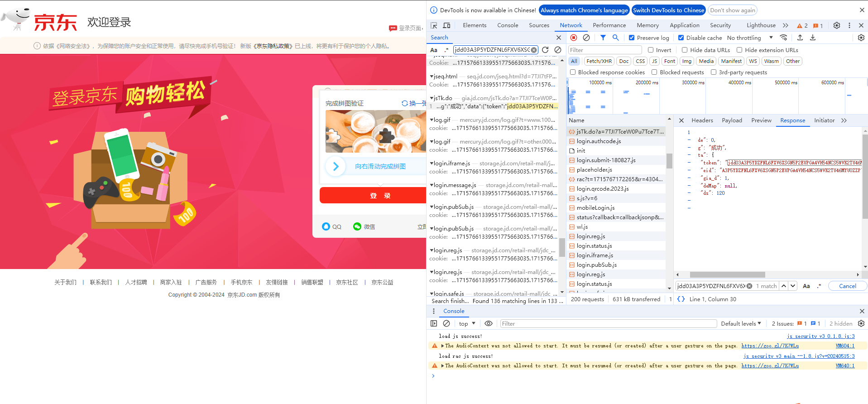The width and height of the screenshot is (868, 404).
Task: Open js_security_v3_0.1.8.js:3 link
Action: 820,336
